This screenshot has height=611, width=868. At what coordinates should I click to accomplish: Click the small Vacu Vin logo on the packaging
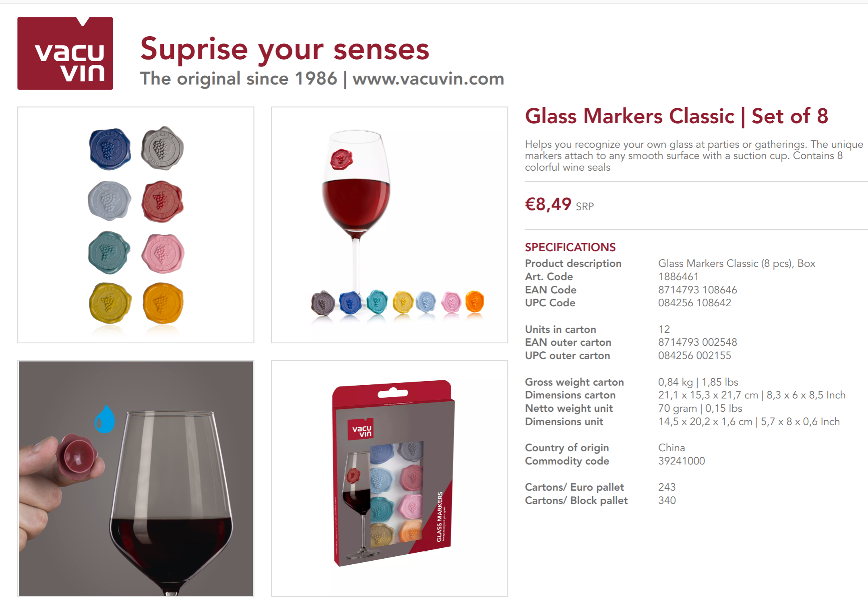pos(362,429)
